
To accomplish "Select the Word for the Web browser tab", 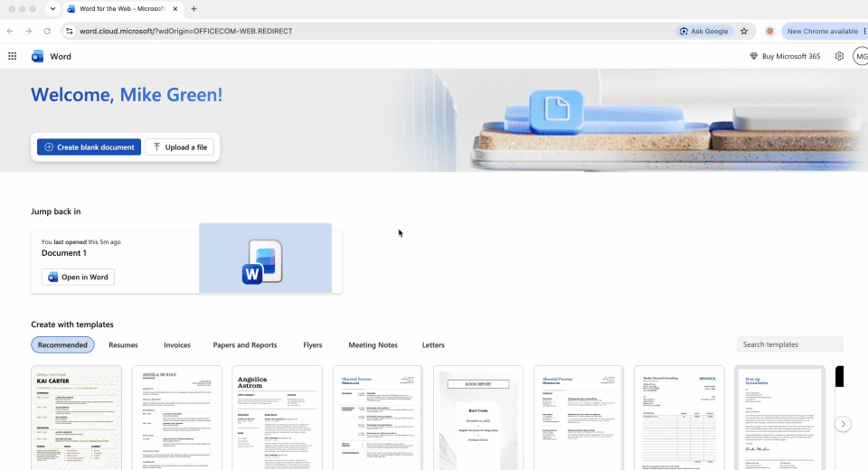I will click(x=122, y=9).
